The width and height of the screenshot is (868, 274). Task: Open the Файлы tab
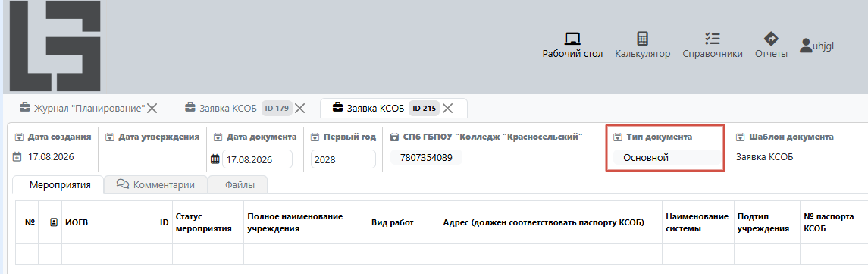(x=239, y=185)
